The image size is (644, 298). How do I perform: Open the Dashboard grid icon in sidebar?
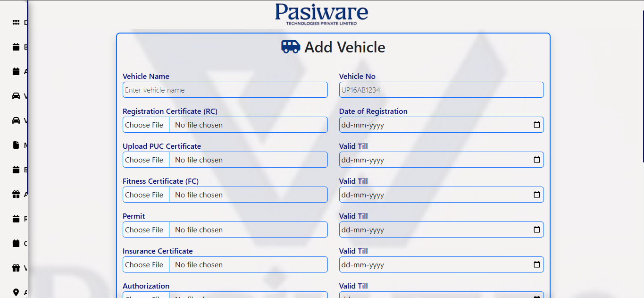pyautogui.click(x=16, y=22)
